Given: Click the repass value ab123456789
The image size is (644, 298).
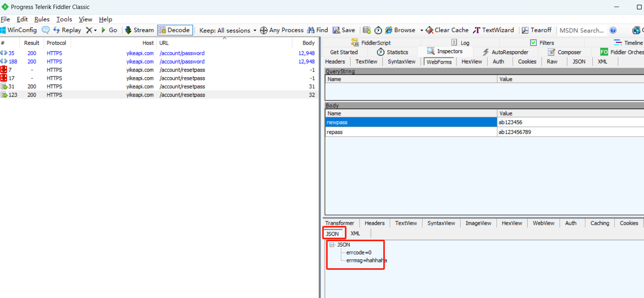Looking at the screenshot, I should pyautogui.click(x=515, y=132).
